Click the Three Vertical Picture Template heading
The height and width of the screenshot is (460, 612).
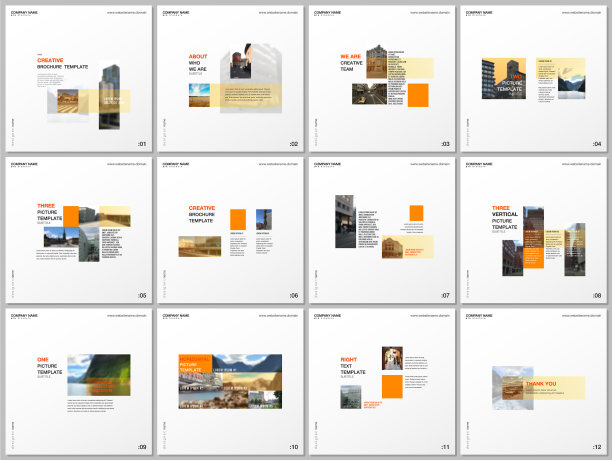click(x=502, y=216)
